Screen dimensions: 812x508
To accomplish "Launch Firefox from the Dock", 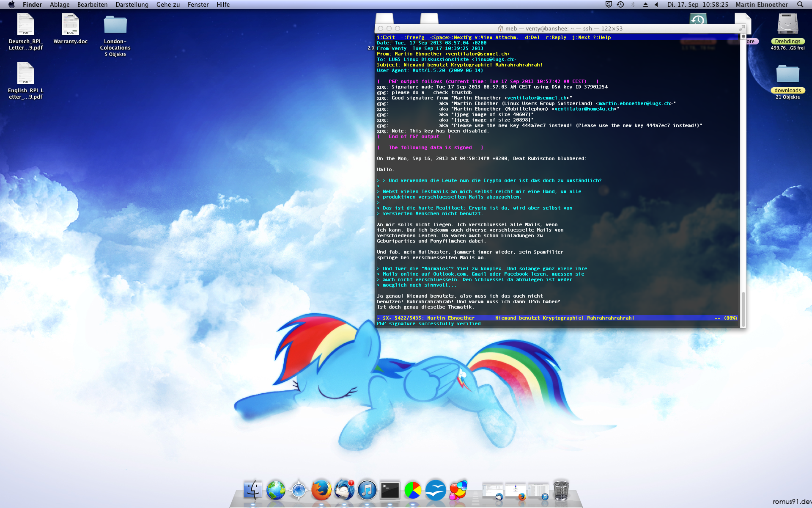I will pyautogui.click(x=321, y=490).
